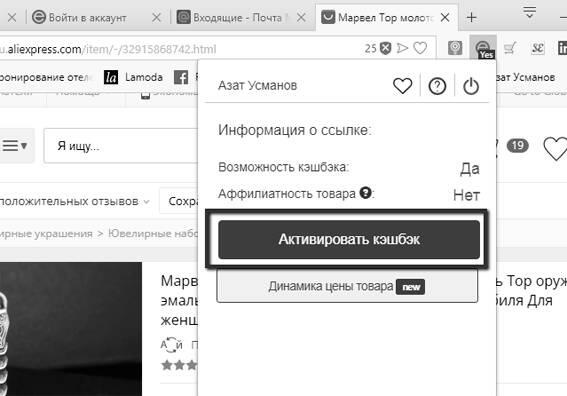The height and width of the screenshot is (396, 567).
Task: Open the Facebook bookmark icon
Action: pos(181,77)
